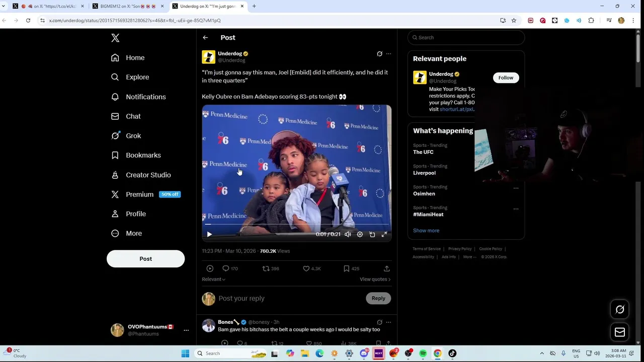Enter video fullscreen mode
This screenshot has width=644, height=362.
[x=384, y=234]
